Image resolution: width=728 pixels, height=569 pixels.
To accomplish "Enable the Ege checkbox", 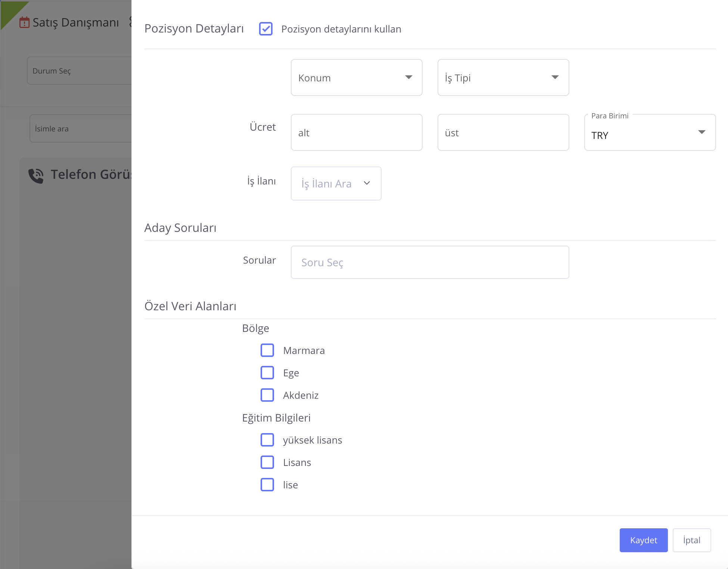I will tap(267, 373).
